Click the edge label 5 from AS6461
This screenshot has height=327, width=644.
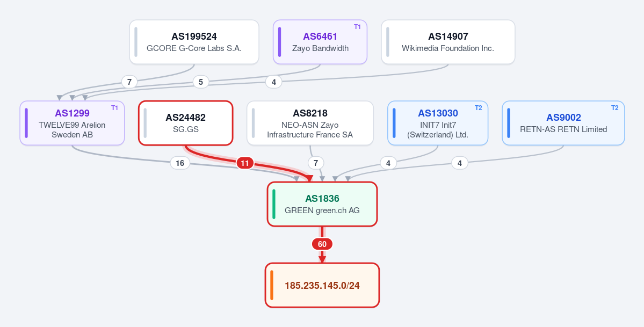pos(201,82)
